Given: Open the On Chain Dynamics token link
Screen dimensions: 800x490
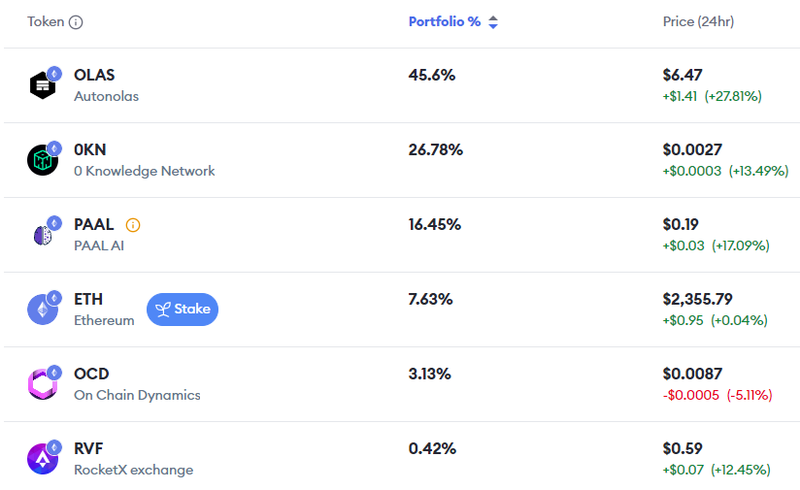Looking at the screenshot, I should click(x=137, y=395).
